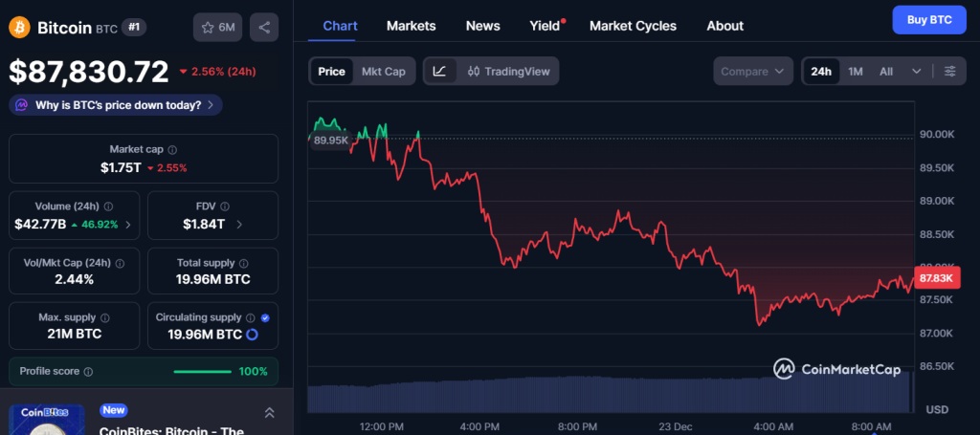The width and height of the screenshot is (980, 435).
Task: Click the info icon beside Volume (24h)
Action: coord(109,206)
